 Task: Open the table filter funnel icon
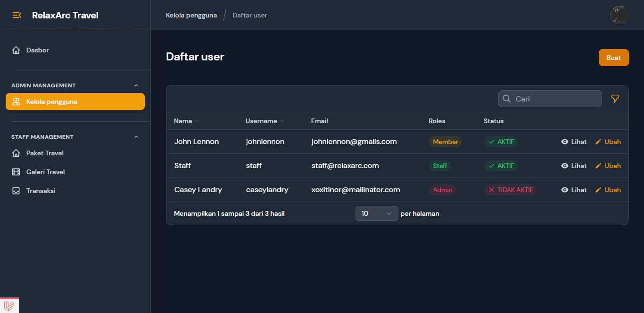615,99
